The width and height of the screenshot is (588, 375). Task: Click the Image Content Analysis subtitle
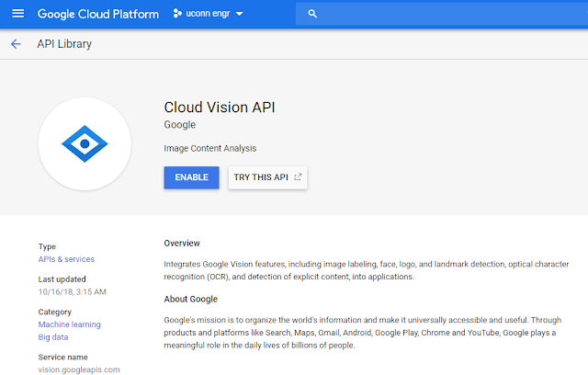210,148
